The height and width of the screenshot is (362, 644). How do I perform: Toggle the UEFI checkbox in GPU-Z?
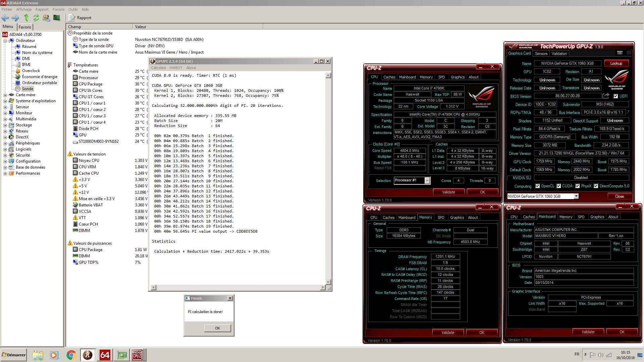click(x=615, y=96)
